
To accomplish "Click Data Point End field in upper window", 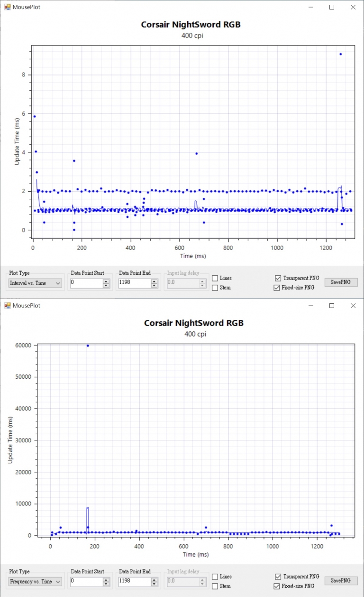I will 134,283.
